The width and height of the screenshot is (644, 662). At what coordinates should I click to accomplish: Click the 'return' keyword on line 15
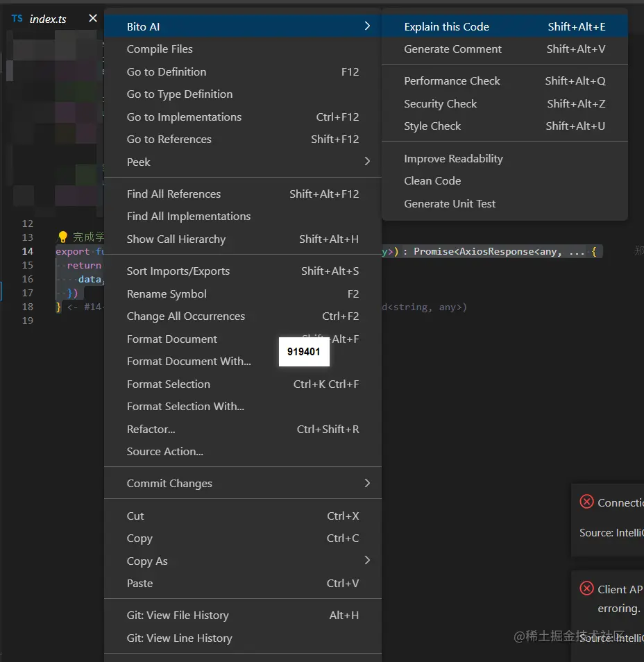point(84,265)
